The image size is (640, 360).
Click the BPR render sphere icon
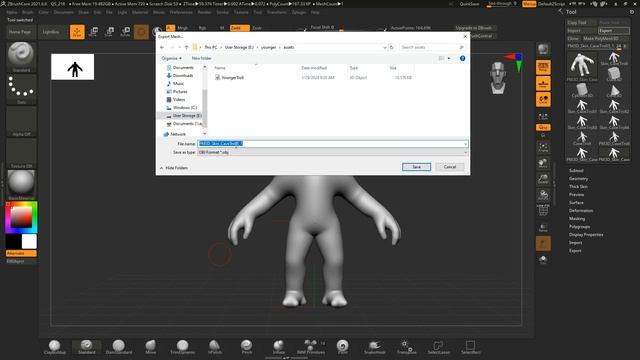pyautogui.click(x=543, y=49)
